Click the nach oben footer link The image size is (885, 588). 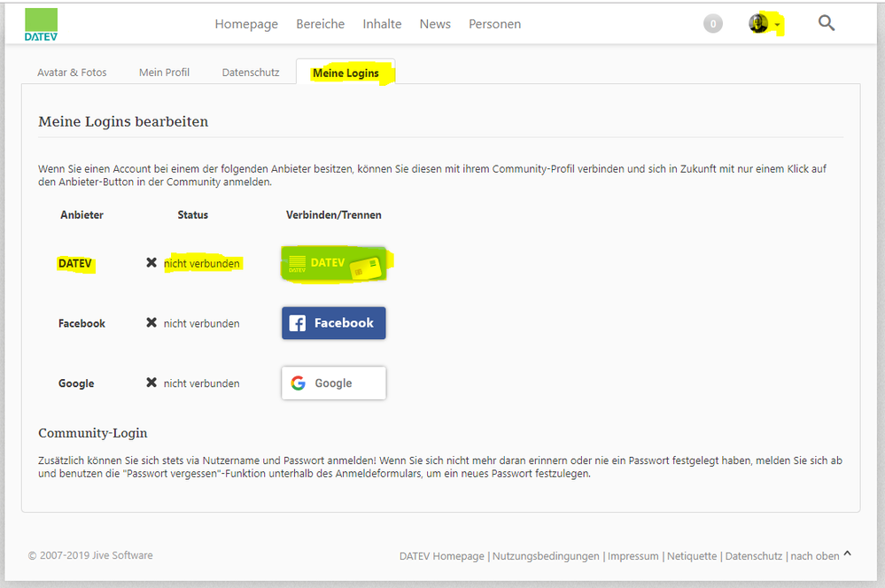(x=815, y=556)
